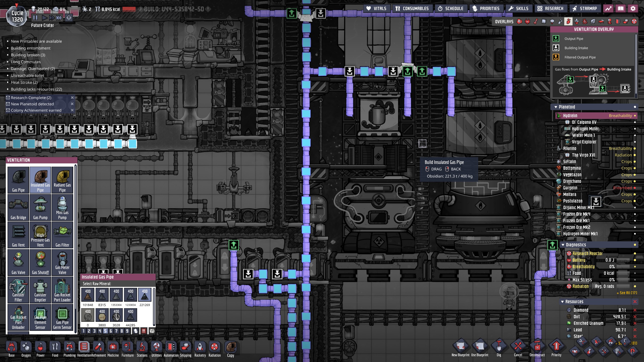Open the Starmap screen
The height and width of the screenshot is (362, 644).
tap(585, 9)
